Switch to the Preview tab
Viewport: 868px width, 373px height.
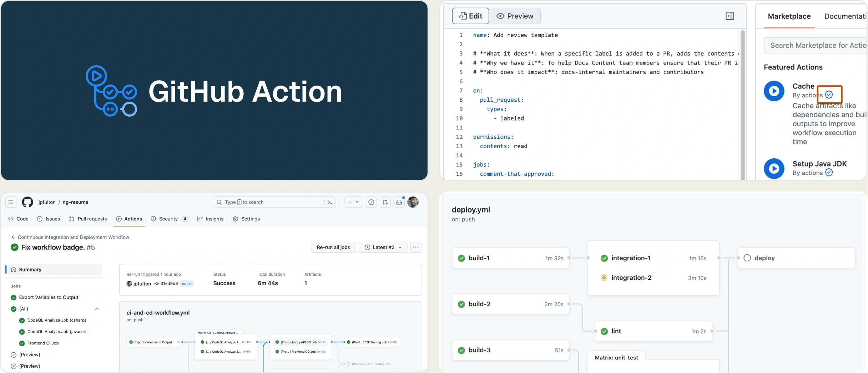pos(515,16)
